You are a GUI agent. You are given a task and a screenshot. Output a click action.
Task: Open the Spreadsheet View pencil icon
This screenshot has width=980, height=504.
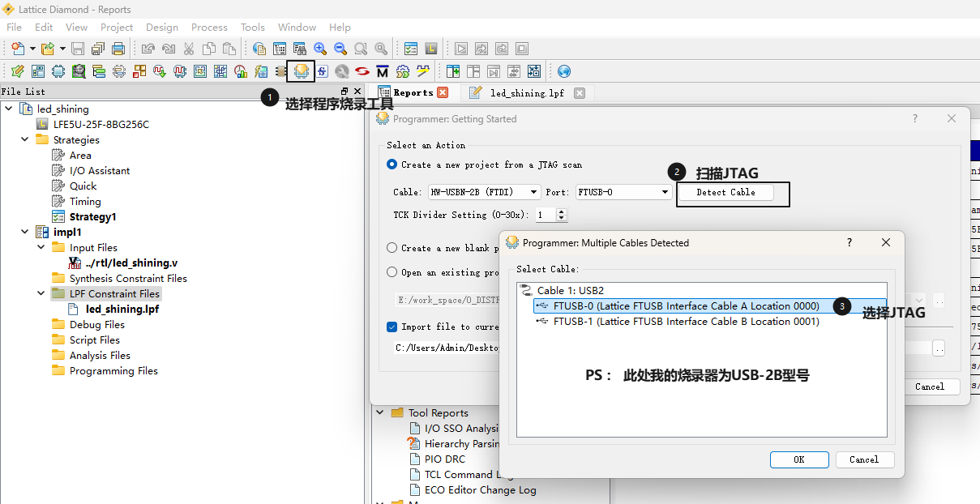click(17, 71)
